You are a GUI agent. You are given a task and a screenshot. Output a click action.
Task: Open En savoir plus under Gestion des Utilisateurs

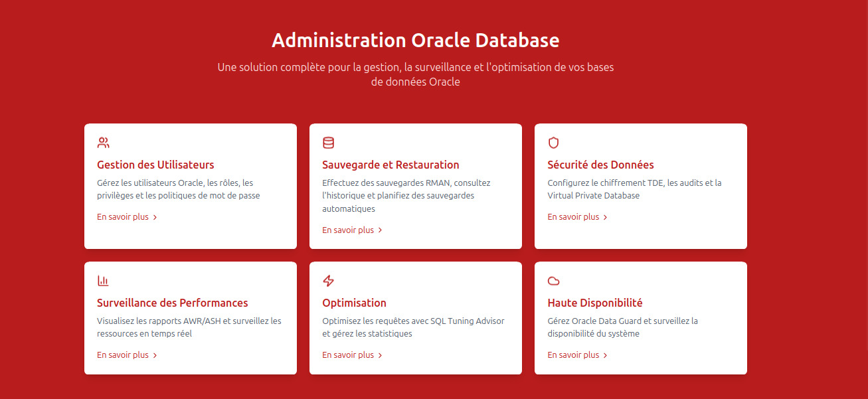(128, 217)
